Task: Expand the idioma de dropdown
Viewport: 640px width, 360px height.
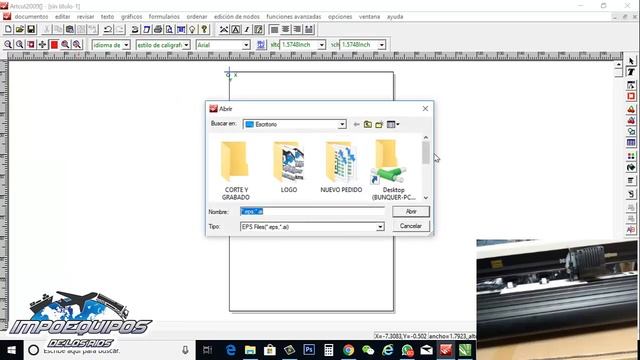Action: click(126, 45)
